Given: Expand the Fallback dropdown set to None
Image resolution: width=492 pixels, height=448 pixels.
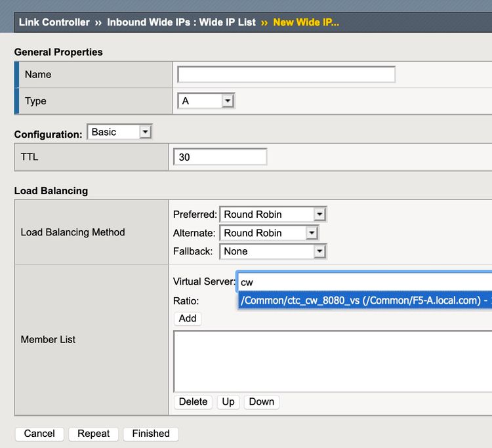Looking at the screenshot, I should [x=273, y=251].
